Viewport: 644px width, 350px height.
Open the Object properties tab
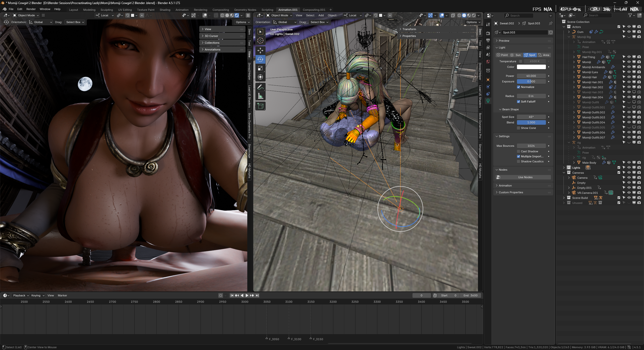click(x=488, y=80)
